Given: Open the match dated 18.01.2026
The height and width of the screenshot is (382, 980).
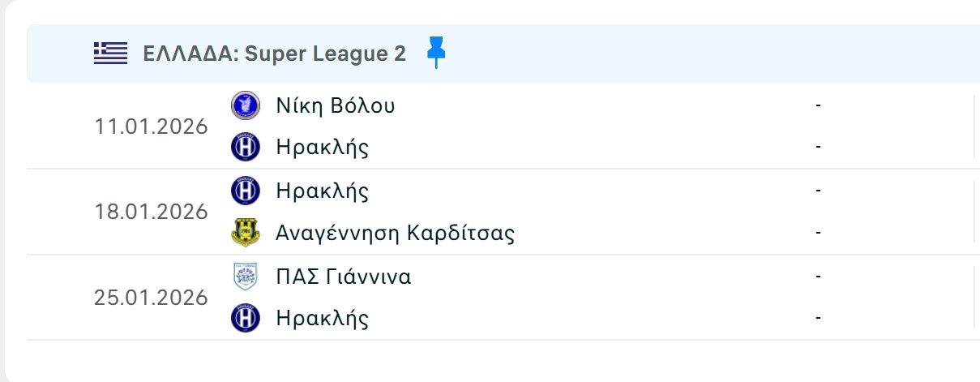Looking at the screenshot, I should 151,212.
